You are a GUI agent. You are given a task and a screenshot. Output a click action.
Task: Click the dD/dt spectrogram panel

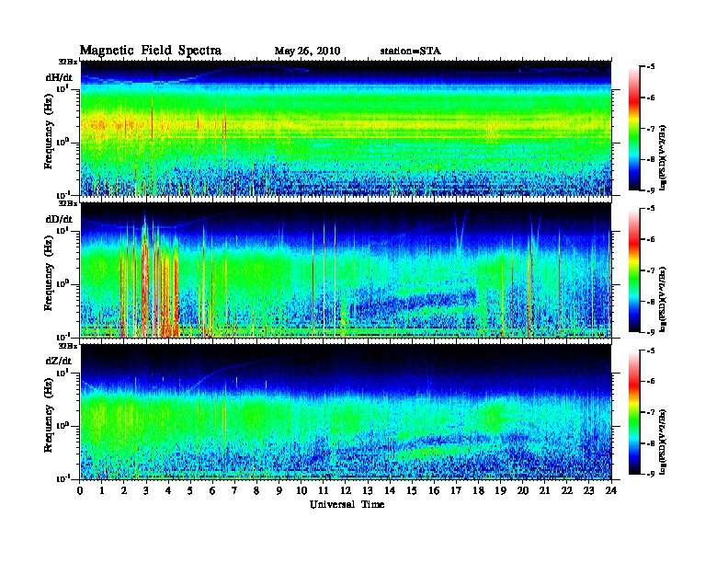(x=346, y=270)
